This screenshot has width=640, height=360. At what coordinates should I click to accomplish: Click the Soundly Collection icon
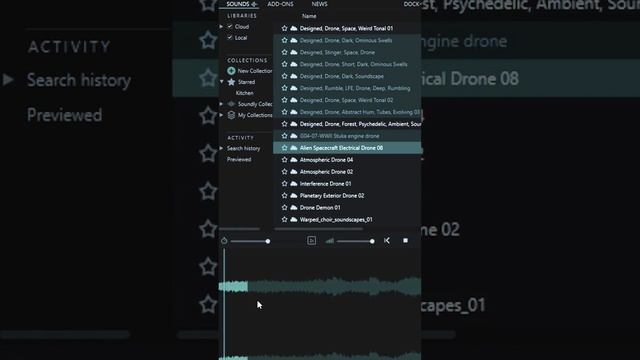point(231,104)
